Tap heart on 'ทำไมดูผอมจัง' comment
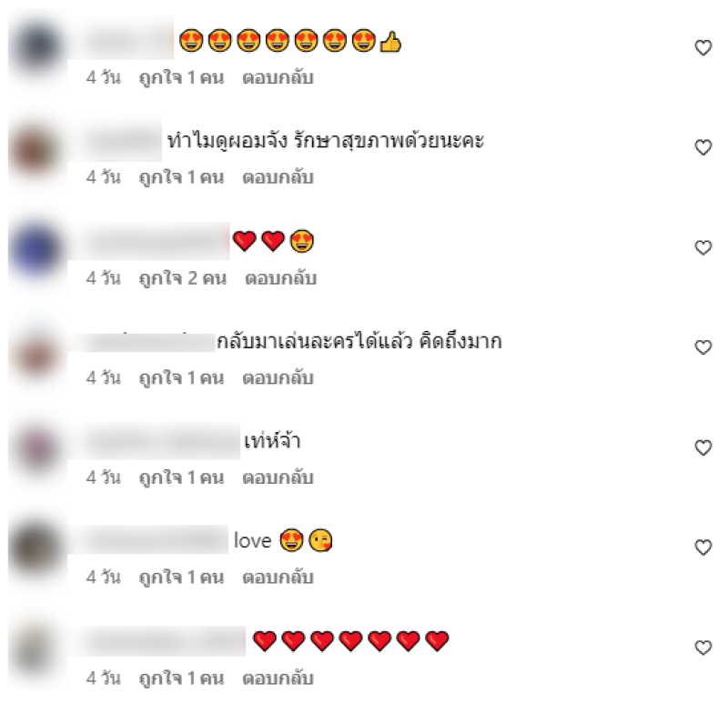This screenshot has height=723, width=728. 703,147
